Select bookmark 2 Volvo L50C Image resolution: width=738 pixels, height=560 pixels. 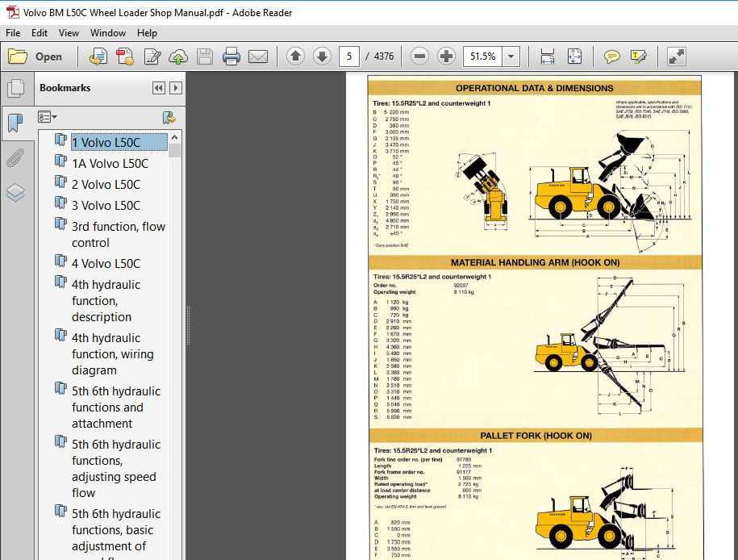[x=106, y=185]
